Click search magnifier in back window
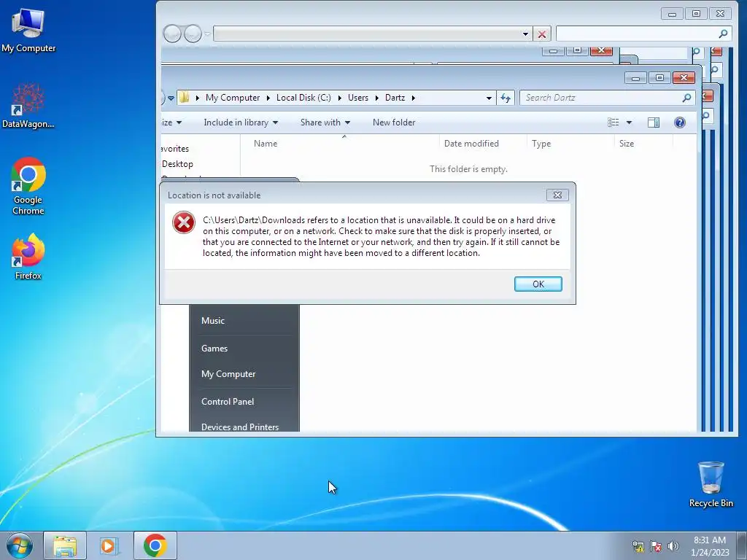Viewport: 747px width, 560px height. [x=723, y=34]
